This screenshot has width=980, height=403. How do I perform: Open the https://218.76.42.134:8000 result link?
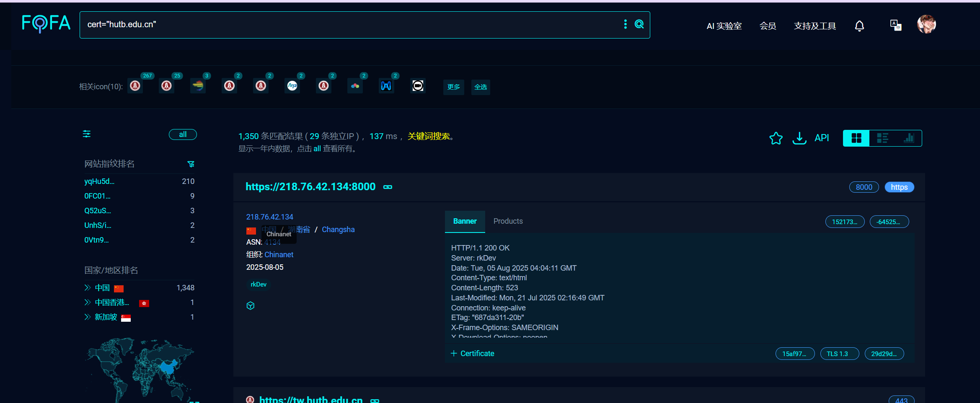coord(310,187)
